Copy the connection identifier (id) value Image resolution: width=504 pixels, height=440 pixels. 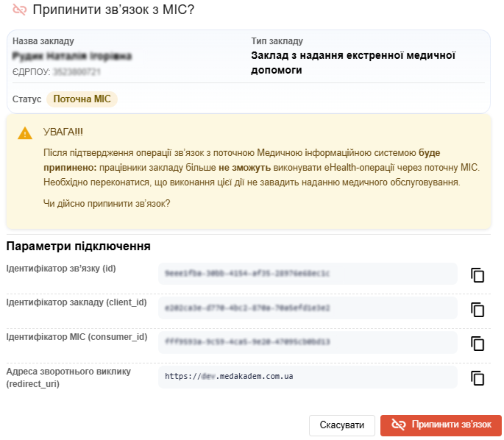477,275
